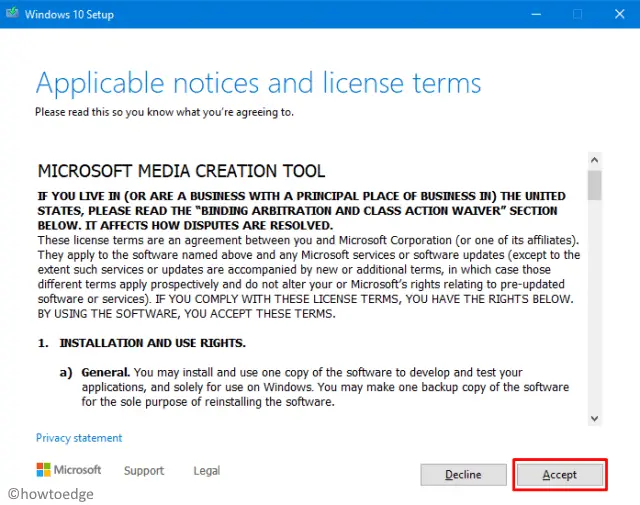Click the scrollbar track below the thumb
This screenshot has width=640, height=505.
tap(594, 305)
